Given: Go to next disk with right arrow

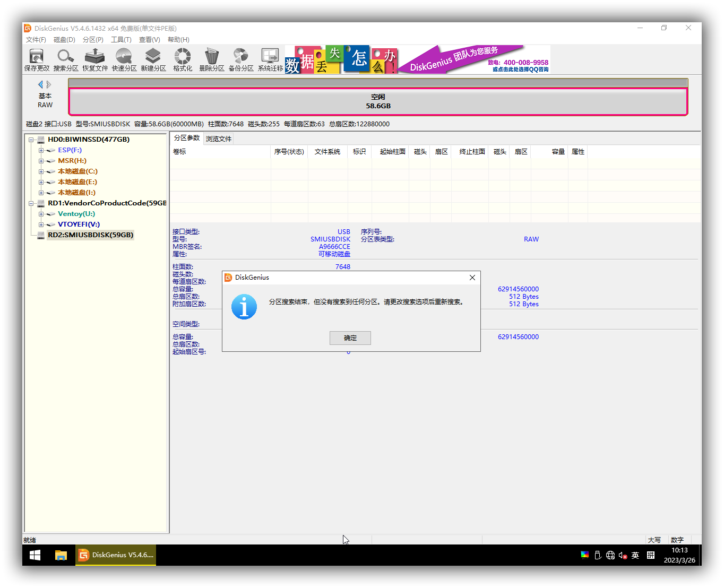Looking at the screenshot, I should pyautogui.click(x=49, y=84).
